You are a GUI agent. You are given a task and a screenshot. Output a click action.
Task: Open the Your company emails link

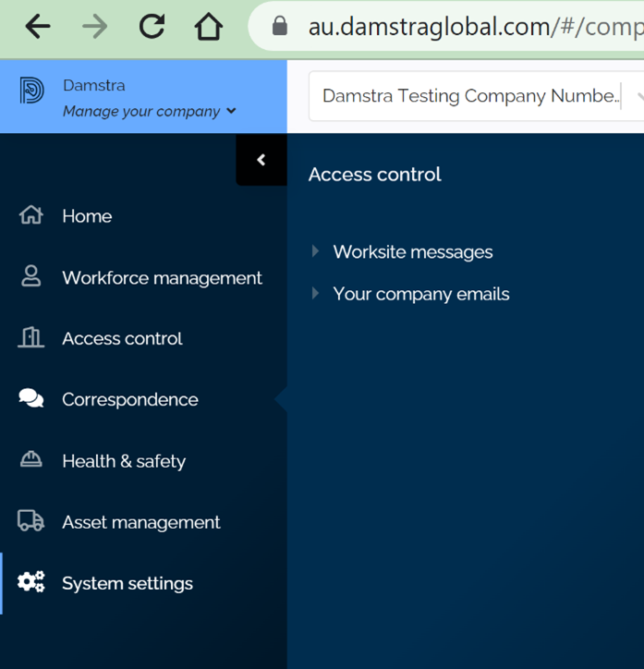tap(420, 295)
